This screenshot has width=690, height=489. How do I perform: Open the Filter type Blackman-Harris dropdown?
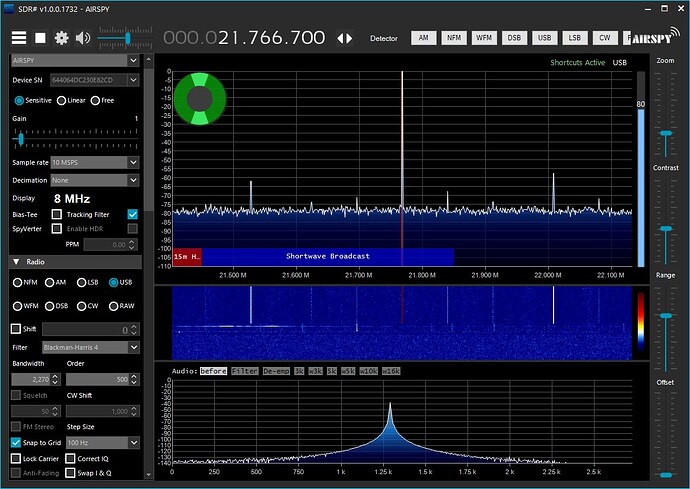click(90, 347)
